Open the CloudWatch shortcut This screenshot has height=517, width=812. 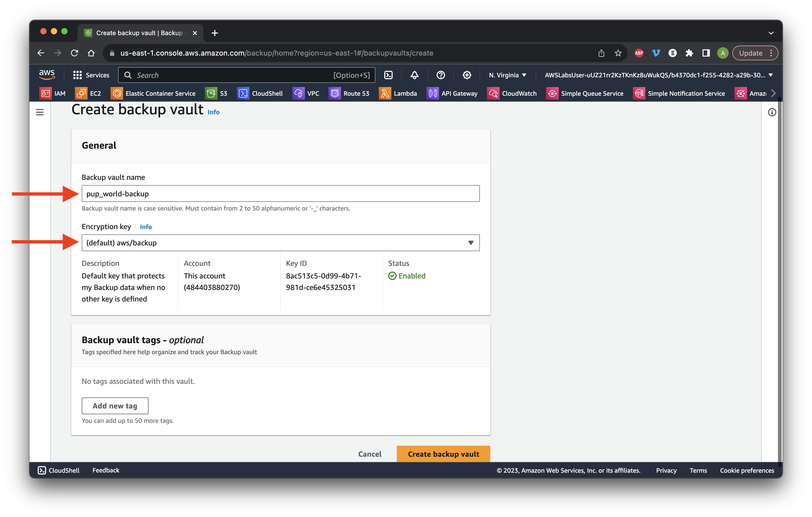click(512, 94)
